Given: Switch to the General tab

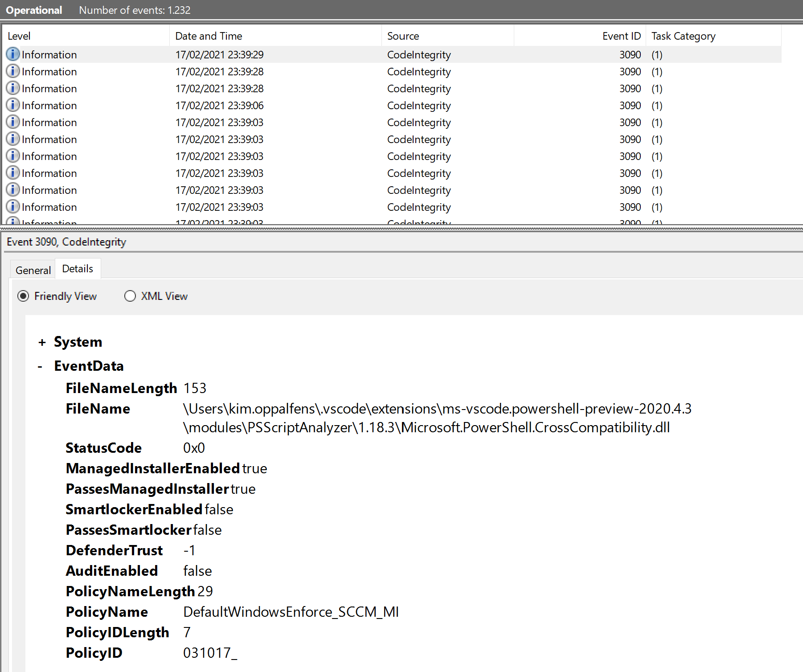Looking at the screenshot, I should click(x=33, y=270).
